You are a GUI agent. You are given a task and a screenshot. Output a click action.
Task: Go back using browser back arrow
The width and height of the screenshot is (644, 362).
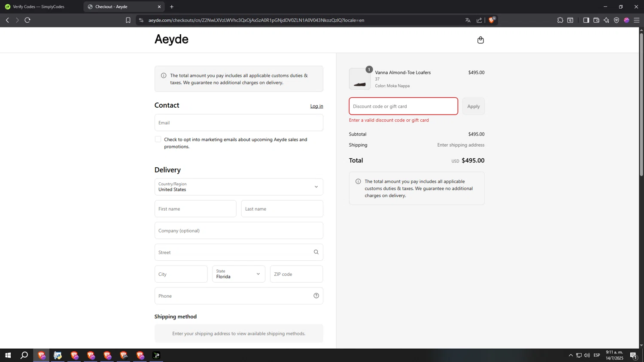click(x=7, y=20)
